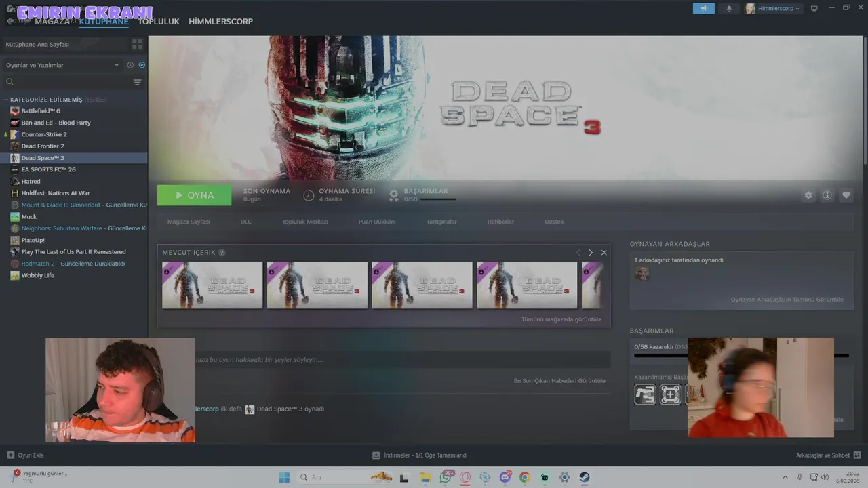Open Discord from the taskbar
This screenshot has height=488, width=868.
click(505, 477)
